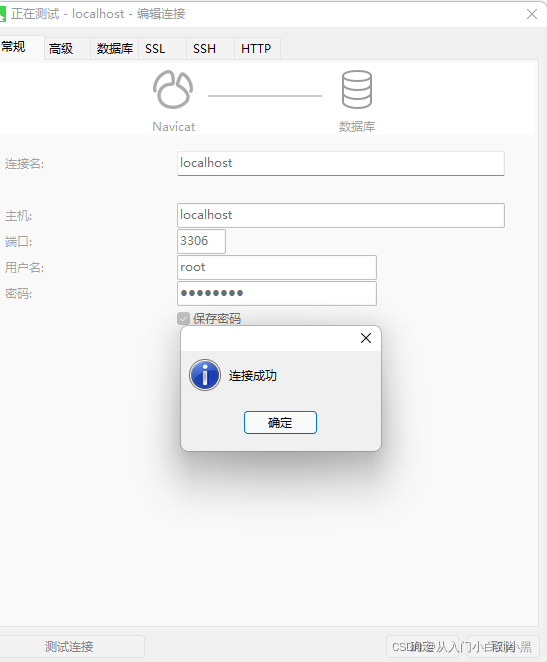Click the 测试连接 button

tap(69, 646)
